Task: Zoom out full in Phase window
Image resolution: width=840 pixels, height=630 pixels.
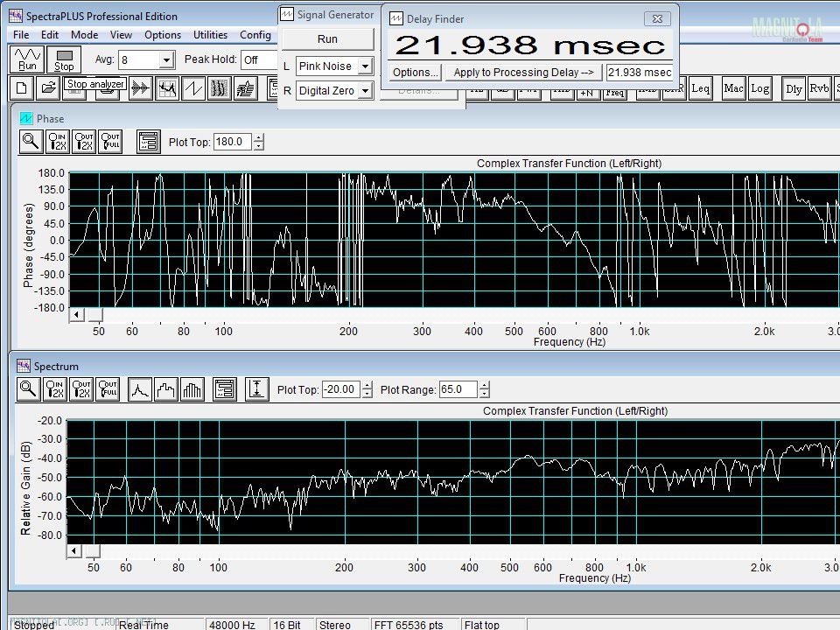Action: [110, 142]
